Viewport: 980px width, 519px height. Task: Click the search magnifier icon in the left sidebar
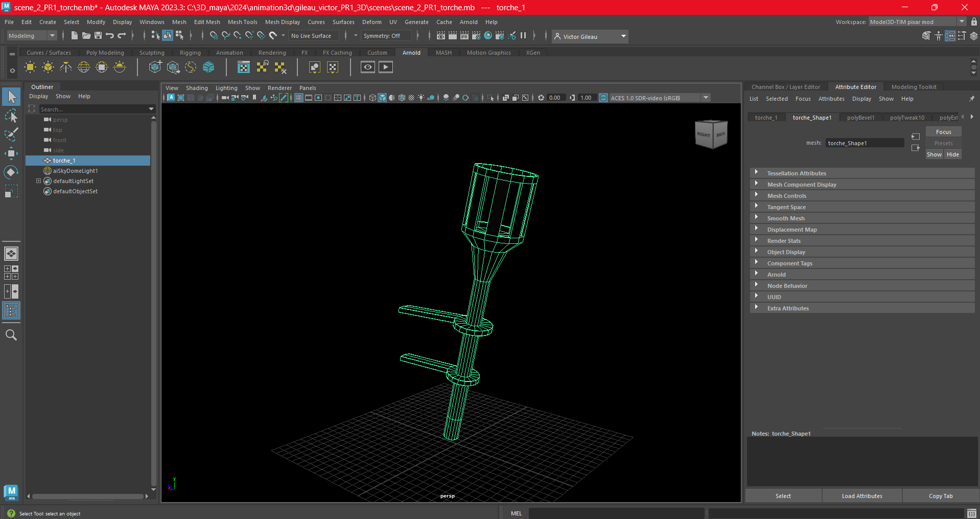11,335
